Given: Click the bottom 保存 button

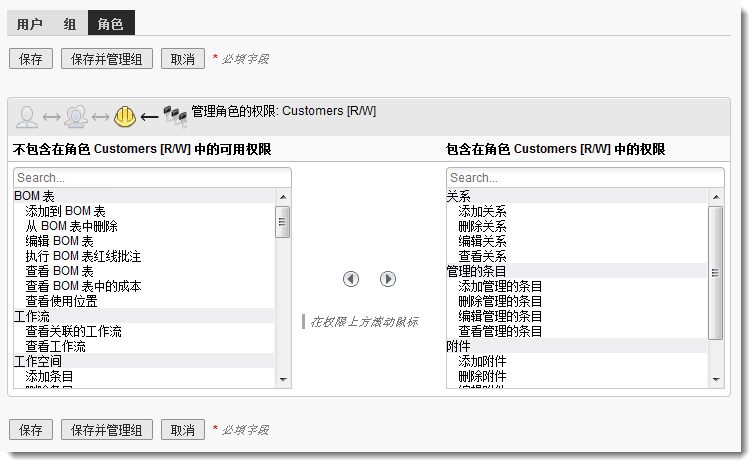Looking at the screenshot, I should coord(31,429).
